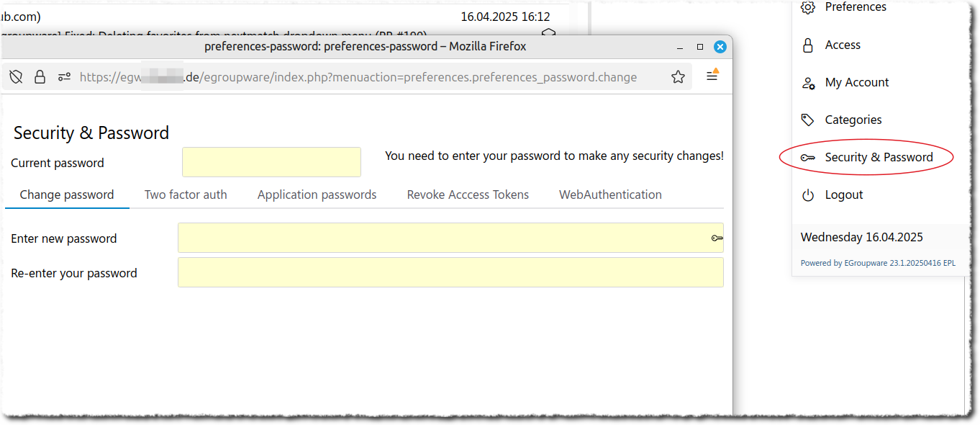Open the Application passwords tab
The height and width of the screenshot is (425, 980).
pos(317,194)
